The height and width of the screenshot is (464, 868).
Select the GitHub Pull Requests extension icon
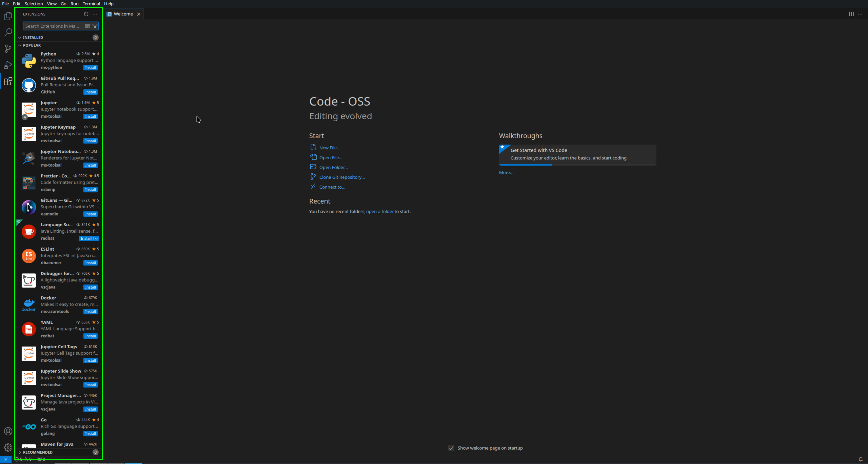coord(29,85)
